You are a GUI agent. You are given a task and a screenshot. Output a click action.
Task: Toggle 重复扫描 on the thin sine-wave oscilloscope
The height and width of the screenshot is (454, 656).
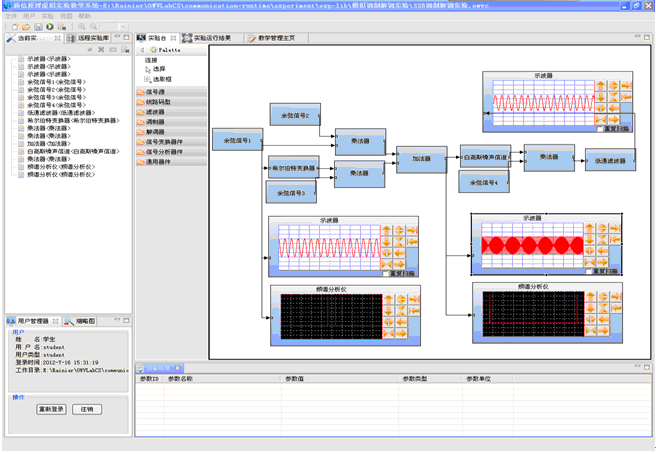coord(387,274)
